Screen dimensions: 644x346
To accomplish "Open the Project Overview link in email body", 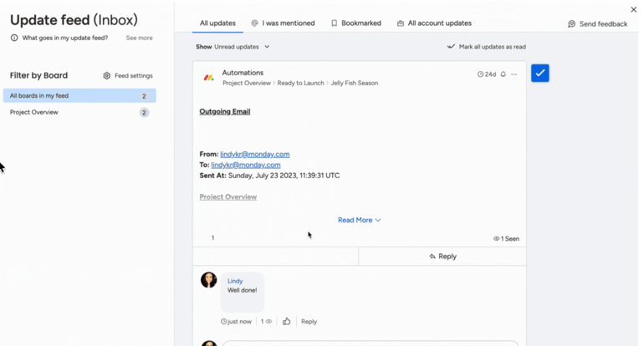I will click(x=228, y=197).
